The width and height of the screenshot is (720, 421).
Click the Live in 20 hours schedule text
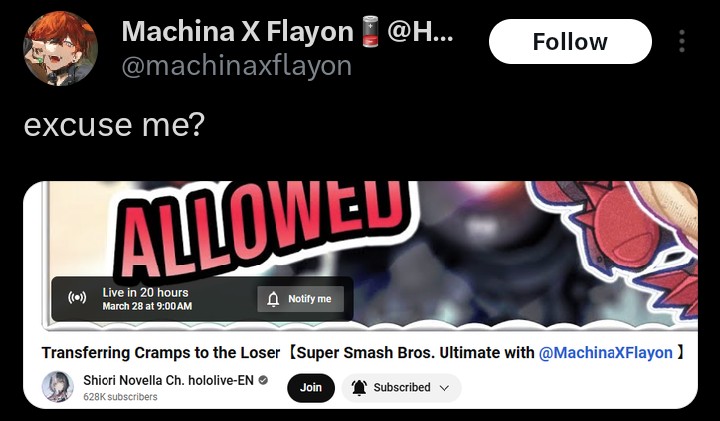(146, 292)
